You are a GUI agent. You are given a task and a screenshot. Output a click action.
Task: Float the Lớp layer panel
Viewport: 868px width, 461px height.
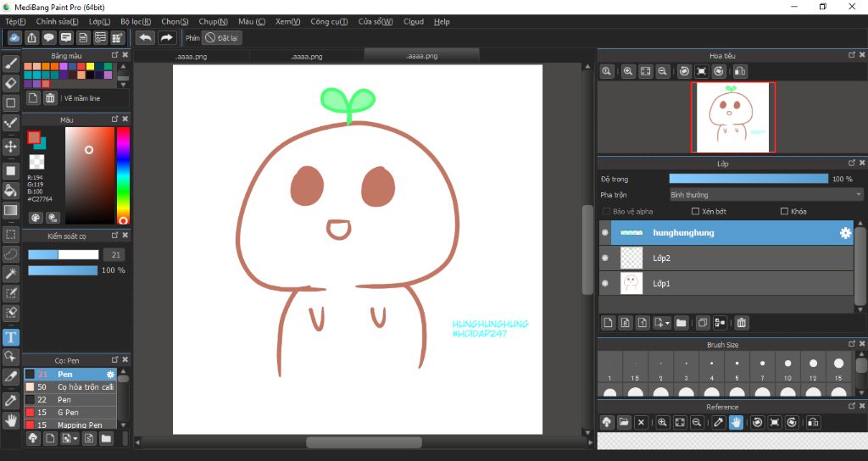(851, 164)
